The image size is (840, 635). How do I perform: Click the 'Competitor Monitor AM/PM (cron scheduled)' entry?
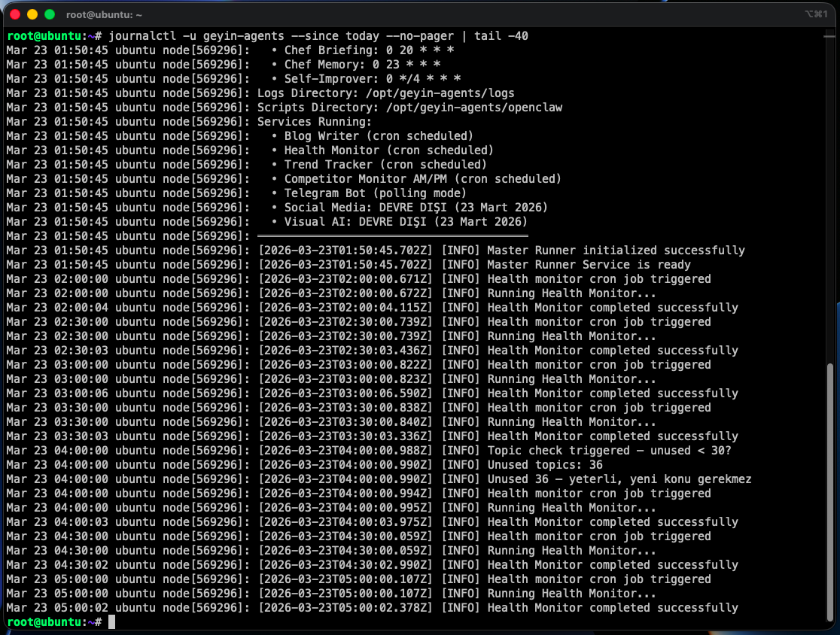[x=423, y=179]
